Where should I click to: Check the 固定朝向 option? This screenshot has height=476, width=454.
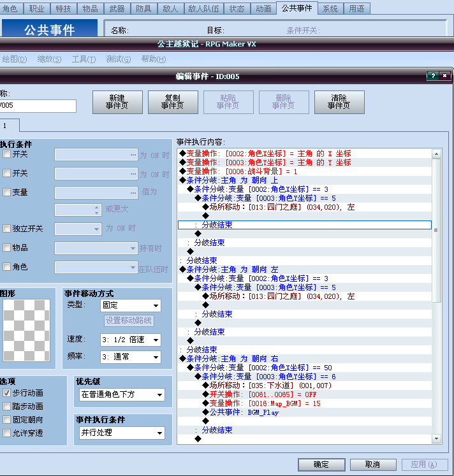[6, 419]
